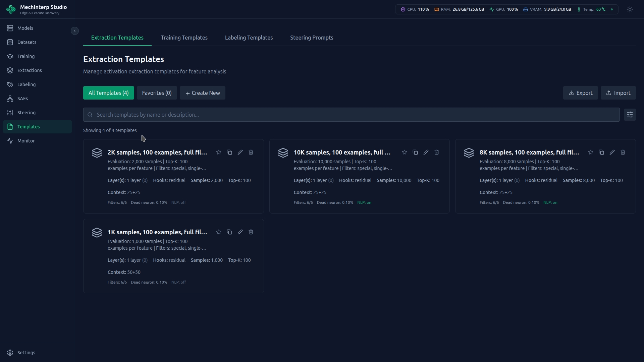This screenshot has height=362, width=644.
Task: Select the Extraction Templates tab
Action: pos(117,38)
